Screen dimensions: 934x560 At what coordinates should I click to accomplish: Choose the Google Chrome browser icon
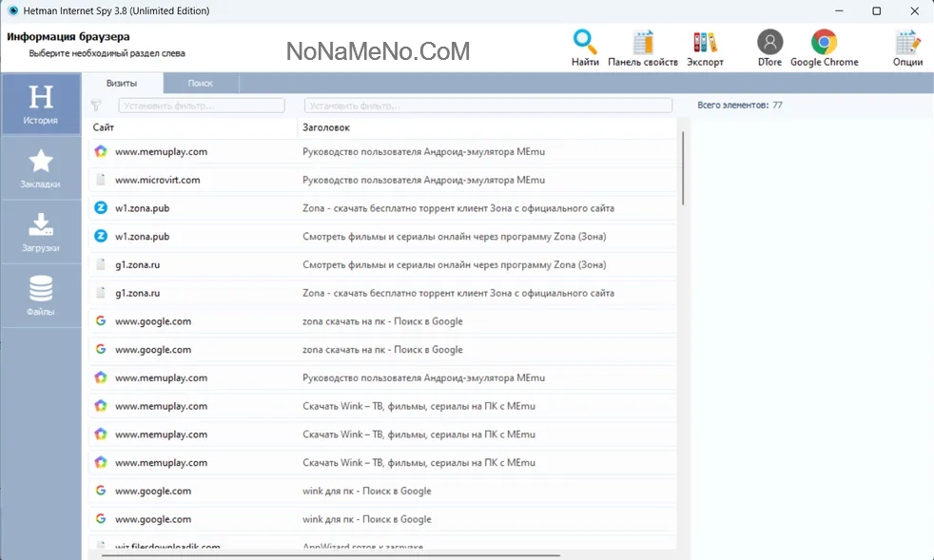pos(824,45)
